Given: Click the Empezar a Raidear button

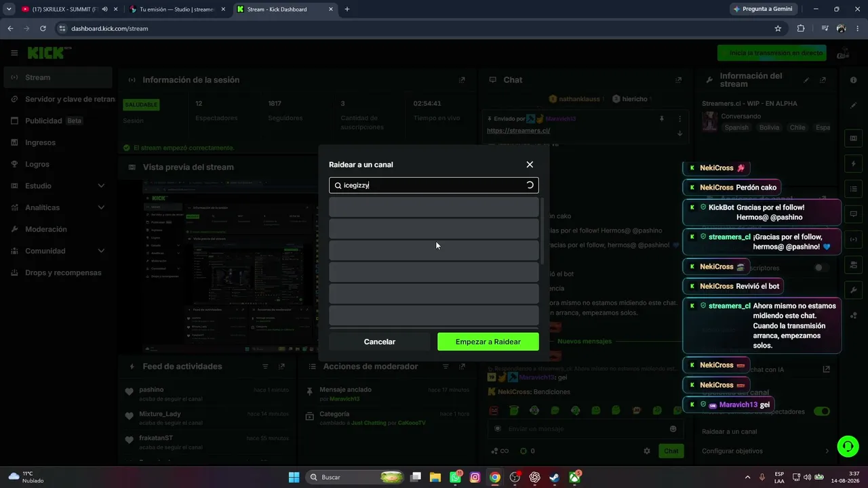Looking at the screenshot, I should pyautogui.click(x=488, y=342).
